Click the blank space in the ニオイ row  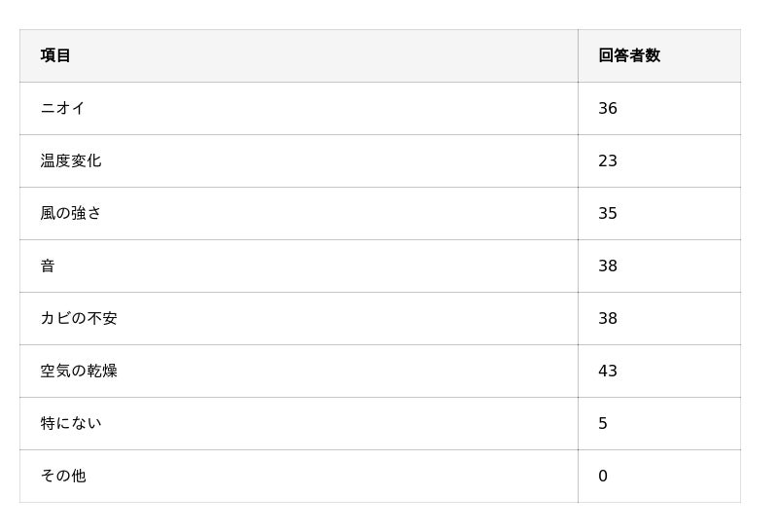click(x=321, y=108)
